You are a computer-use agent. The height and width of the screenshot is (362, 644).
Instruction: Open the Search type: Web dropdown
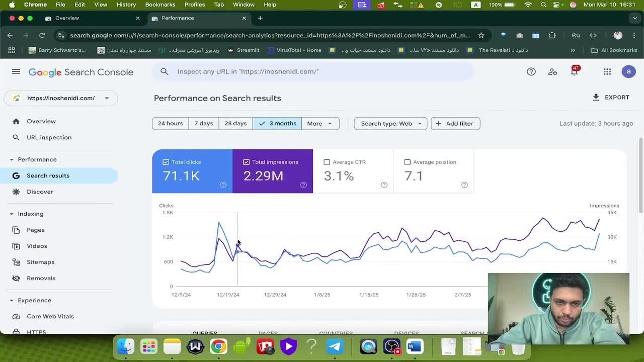(390, 124)
